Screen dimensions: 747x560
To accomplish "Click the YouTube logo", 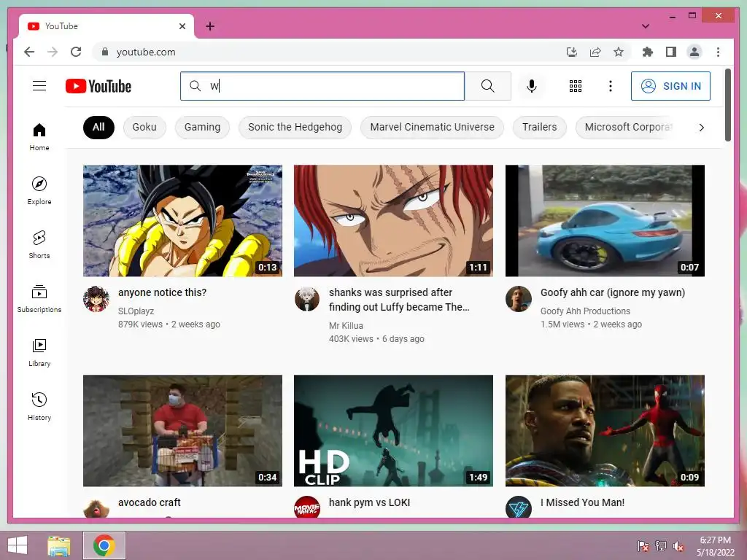I will tap(98, 86).
